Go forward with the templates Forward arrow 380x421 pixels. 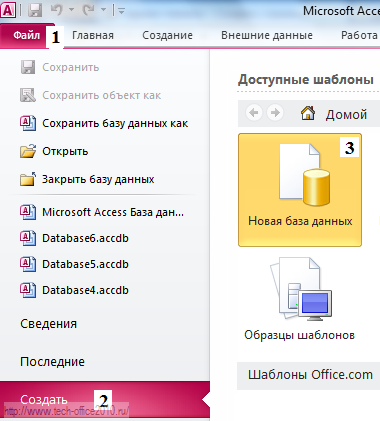click(x=275, y=113)
